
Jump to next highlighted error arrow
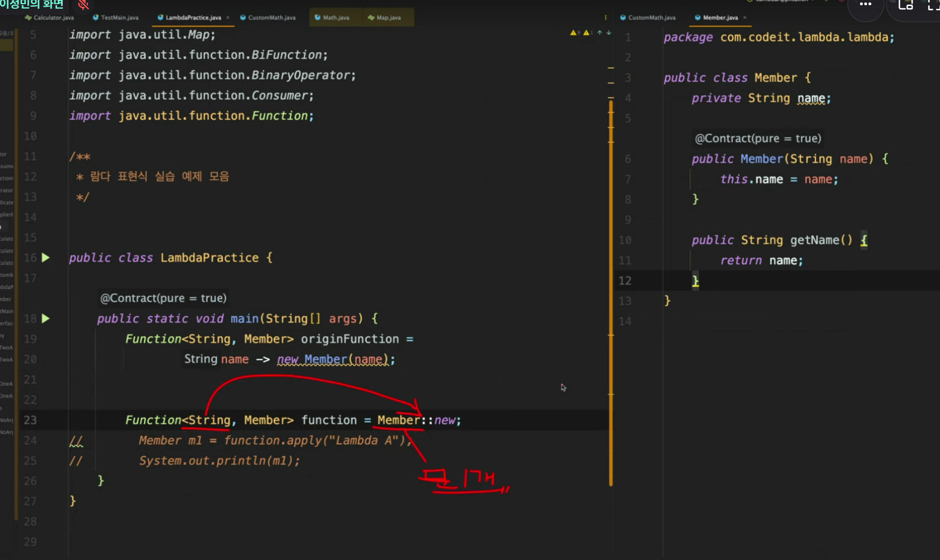pos(609,33)
